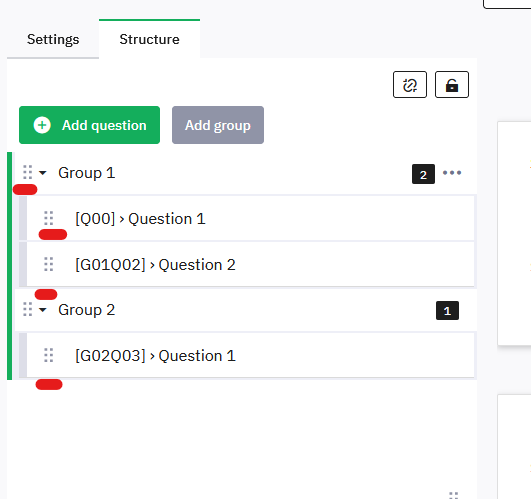The height and width of the screenshot is (499, 531).
Task: Click the Group 2 question count badge
Action: click(x=447, y=310)
